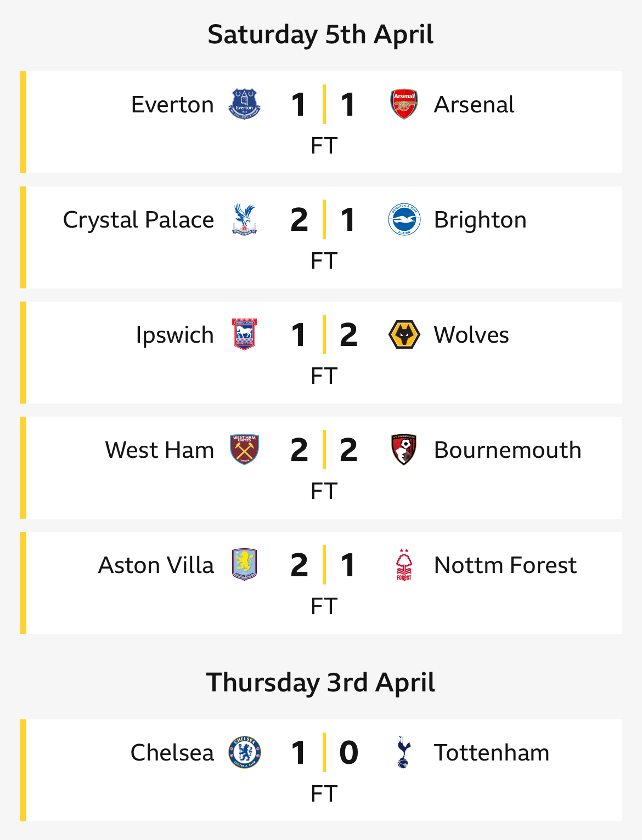
Task: Select the Saturday 5th April date heading
Action: click(x=320, y=35)
